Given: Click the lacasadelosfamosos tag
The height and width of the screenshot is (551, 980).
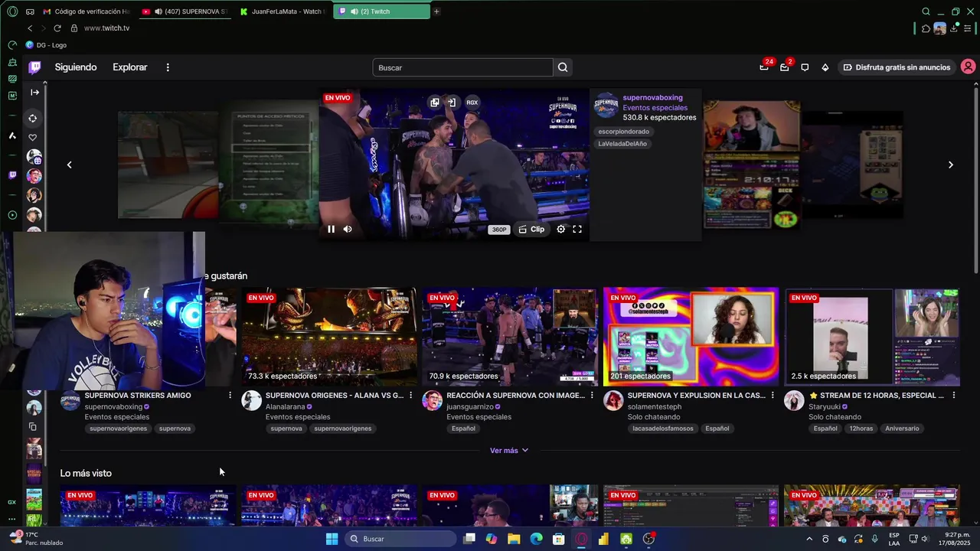Looking at the screenshot, I should coord(663,429).
